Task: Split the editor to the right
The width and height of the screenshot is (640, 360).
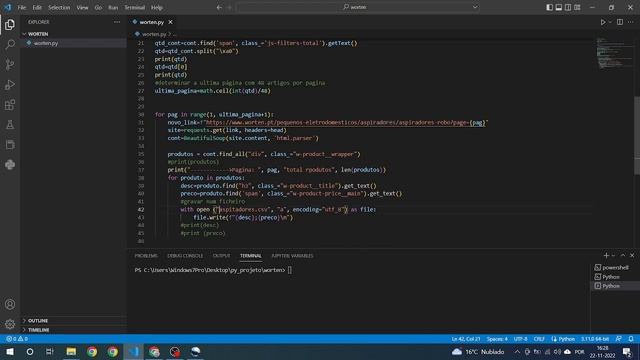Action: click(620, 22)
